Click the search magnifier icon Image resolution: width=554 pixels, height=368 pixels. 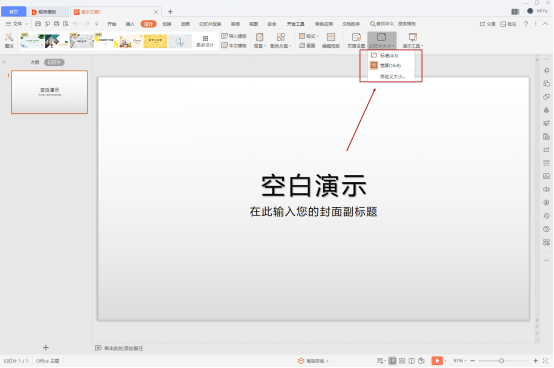pos(372,24)
